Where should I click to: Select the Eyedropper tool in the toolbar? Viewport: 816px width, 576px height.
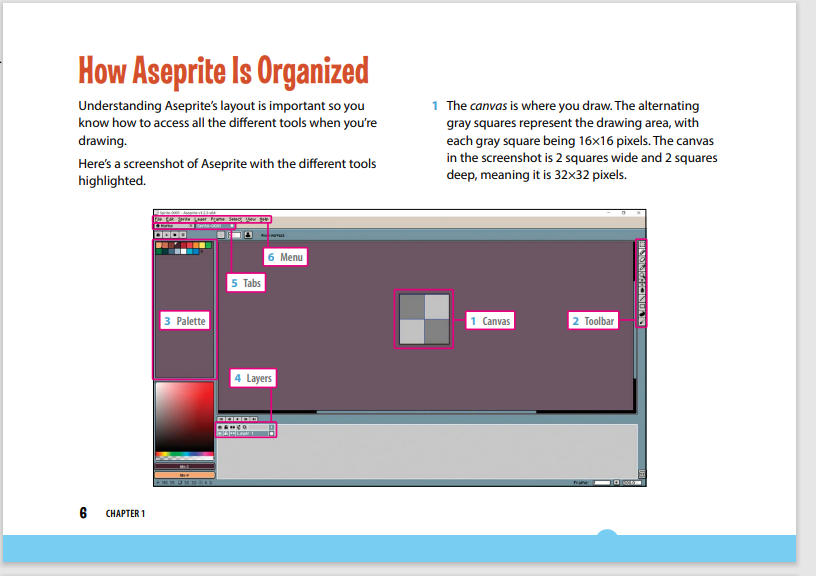tap(642, 267)
